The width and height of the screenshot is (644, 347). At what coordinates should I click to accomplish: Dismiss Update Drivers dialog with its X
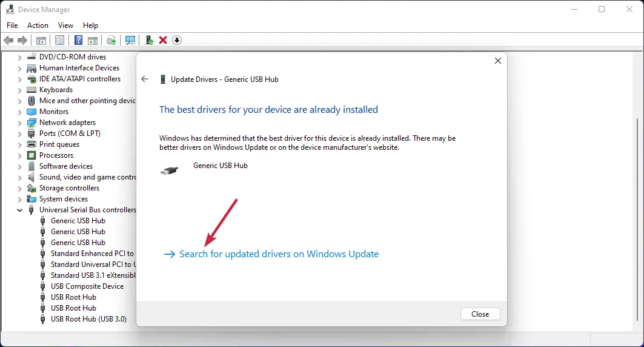click(497, 61)
